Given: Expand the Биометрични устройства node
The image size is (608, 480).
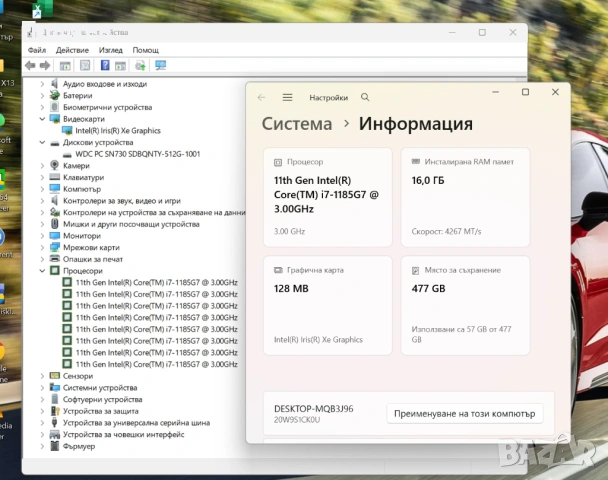Looking at the screenshot, I should (42, 107).
